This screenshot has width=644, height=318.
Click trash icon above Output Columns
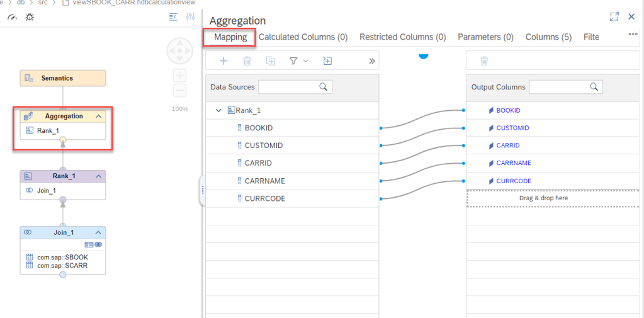[484, 60]
